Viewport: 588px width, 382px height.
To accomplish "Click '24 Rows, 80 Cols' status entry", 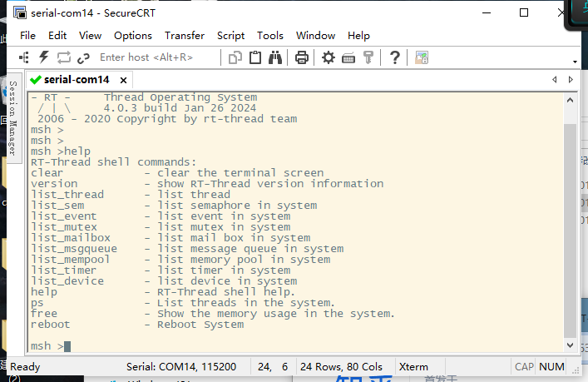I will pos(341,367).
